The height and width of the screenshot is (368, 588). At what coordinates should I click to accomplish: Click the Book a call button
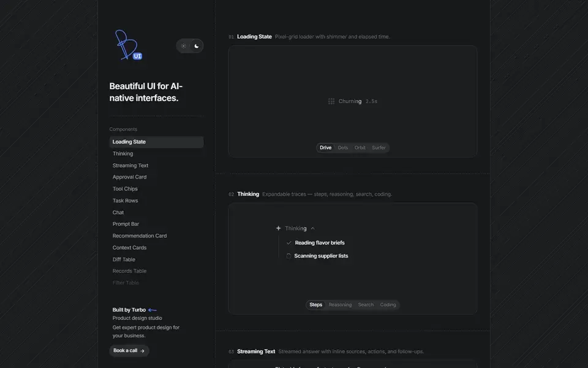click(129, 351)
